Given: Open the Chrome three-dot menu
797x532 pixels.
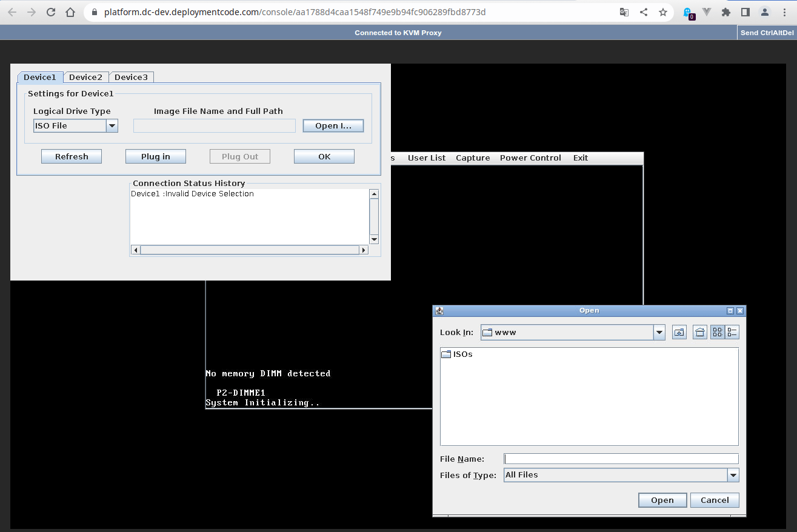Looking at the screenshot, I should point(785,12).
